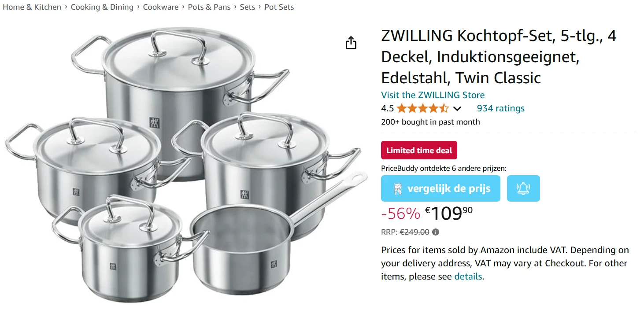644x313 pixels.
Task: Select the Pots & Pans breadcrumb
Action: point(209,7)
